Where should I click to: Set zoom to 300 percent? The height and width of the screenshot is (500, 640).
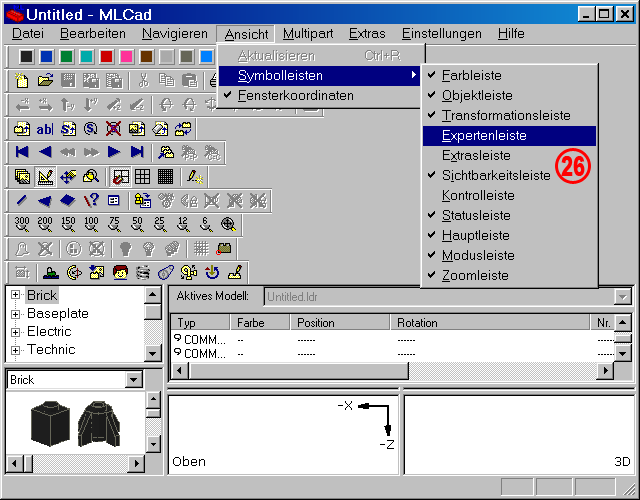coord(22,224)
